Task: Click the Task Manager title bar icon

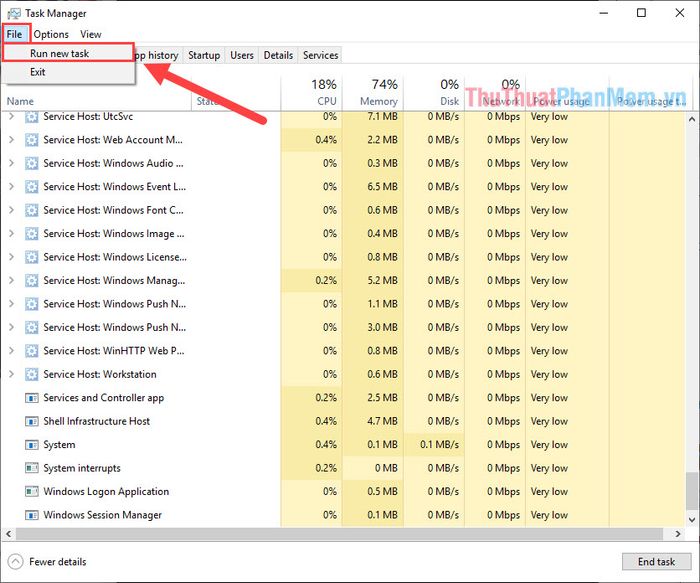Action: pos(14,13)
